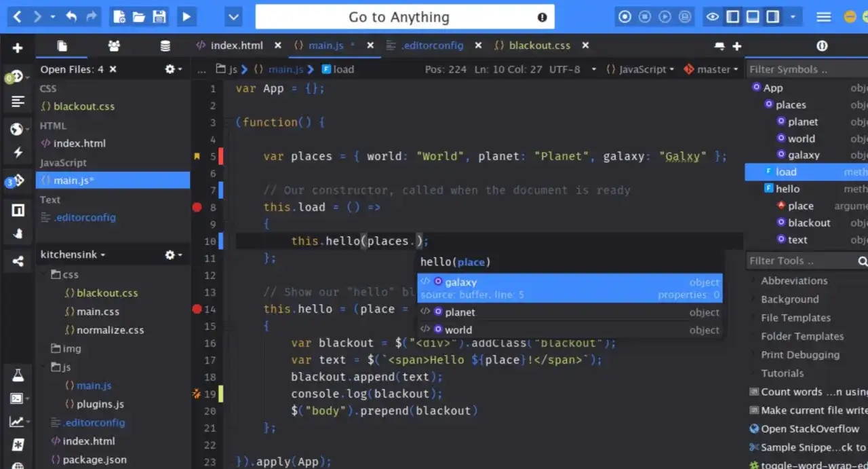Start recording a macro

tap(625, 16)
